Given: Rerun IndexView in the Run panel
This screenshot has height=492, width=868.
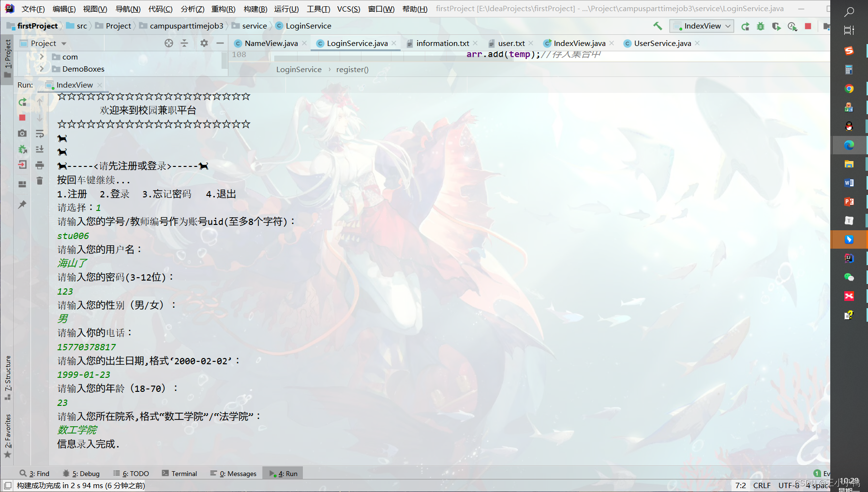Looking at the screenshot, I should pyautogui.click(x=22, y=102).
